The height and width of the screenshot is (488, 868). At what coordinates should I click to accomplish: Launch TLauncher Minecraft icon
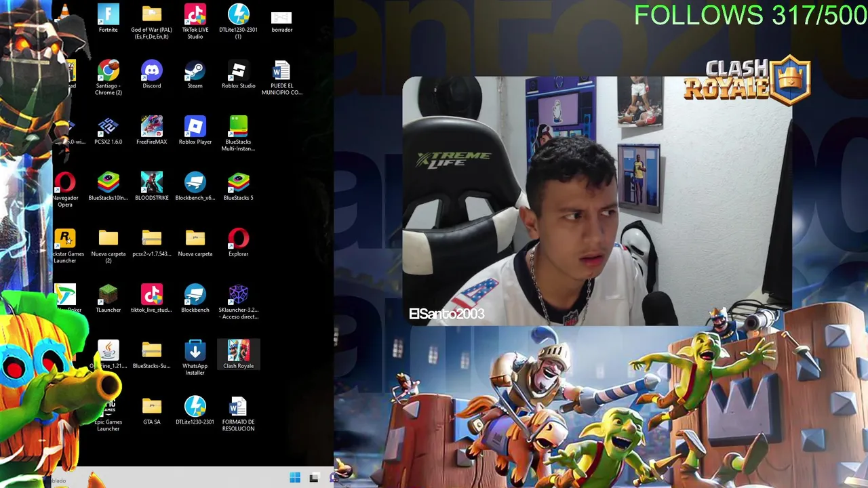(x=108, y=299)
